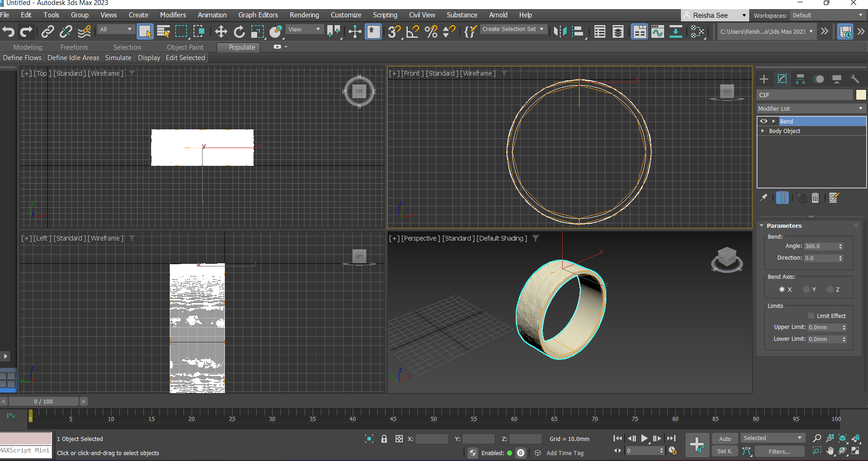
Task: Switch to the Object Paint ribbon tab
Action: pos(185,47)
